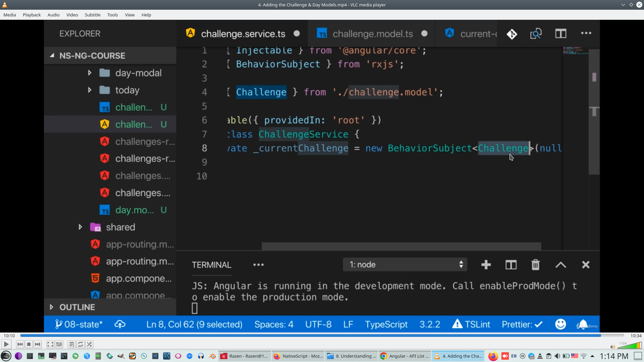Stop playback with the stop button
This screenshot has width=644, height=362.
coord(29,344)
